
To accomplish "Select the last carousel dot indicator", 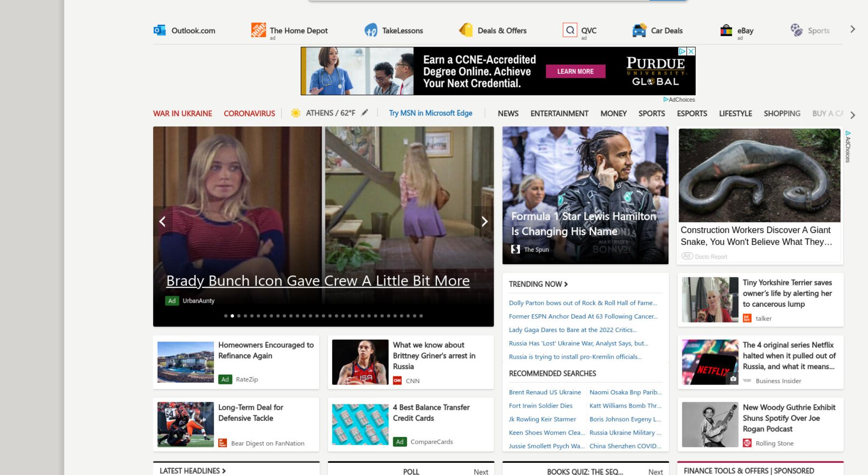I will pyautogui.click(x=421, y=316).
